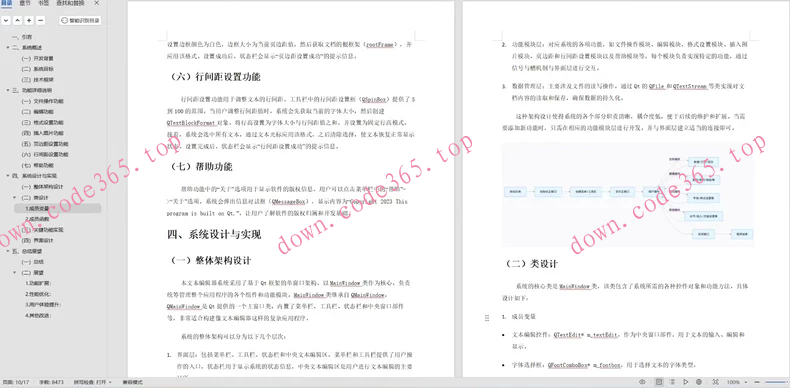Switch to web layout globe icon

pyautogui.click(x=699, y=382)
